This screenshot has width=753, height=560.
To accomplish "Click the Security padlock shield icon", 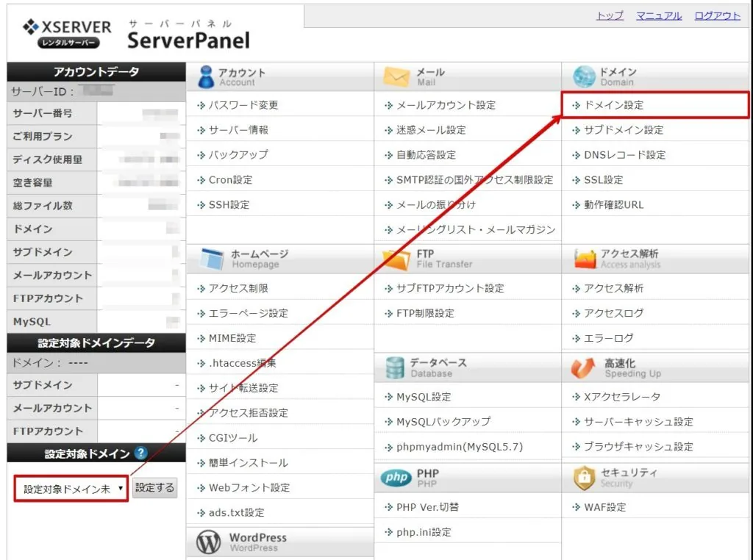I will [584, 478].
